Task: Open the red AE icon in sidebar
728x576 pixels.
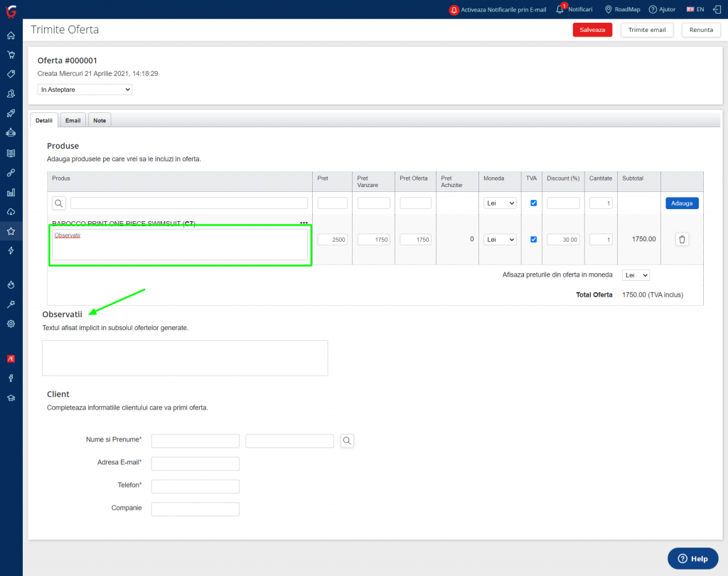Action: (11, 358)
